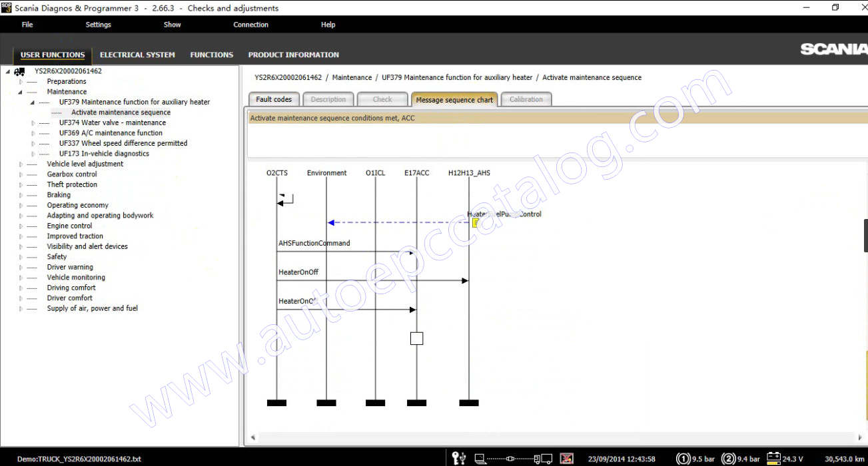The width and height of the screenshot is (868, 466).
Task: Select Safety in the tree
Action: tap(57, 257)
